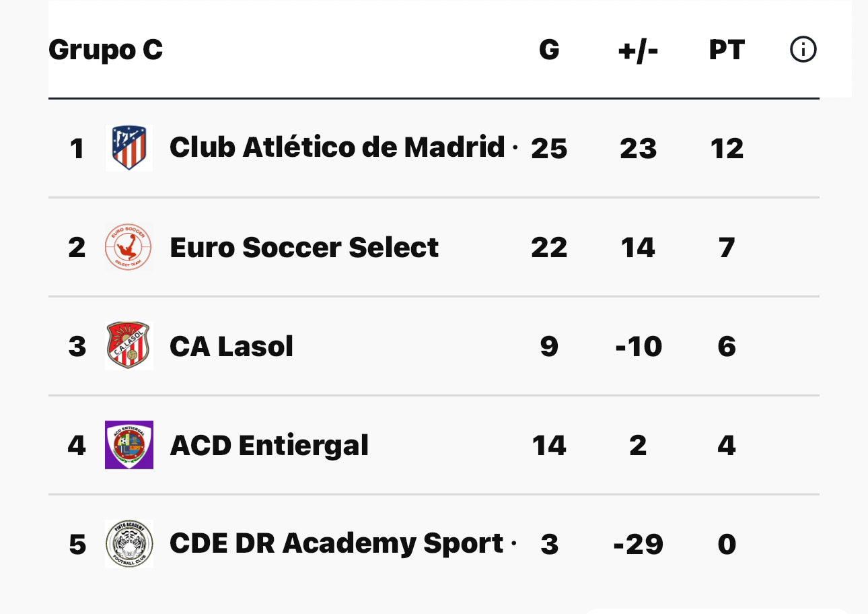Click the ACD Entiergal purple crest

coord(129,445)
